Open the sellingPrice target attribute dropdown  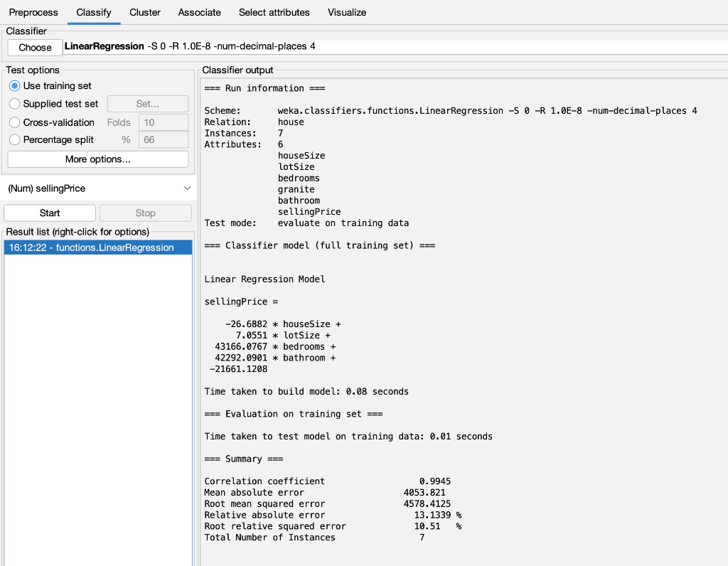click(x=97, y=188)
